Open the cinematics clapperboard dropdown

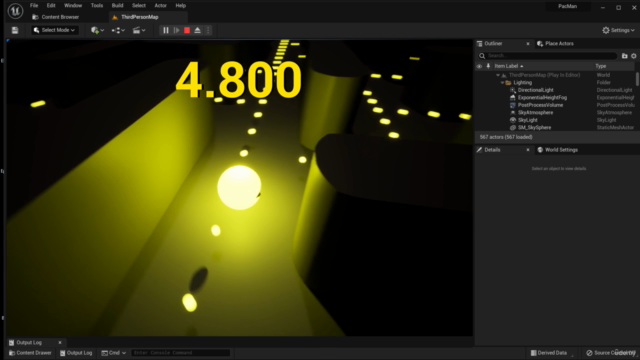pos(139,30)
